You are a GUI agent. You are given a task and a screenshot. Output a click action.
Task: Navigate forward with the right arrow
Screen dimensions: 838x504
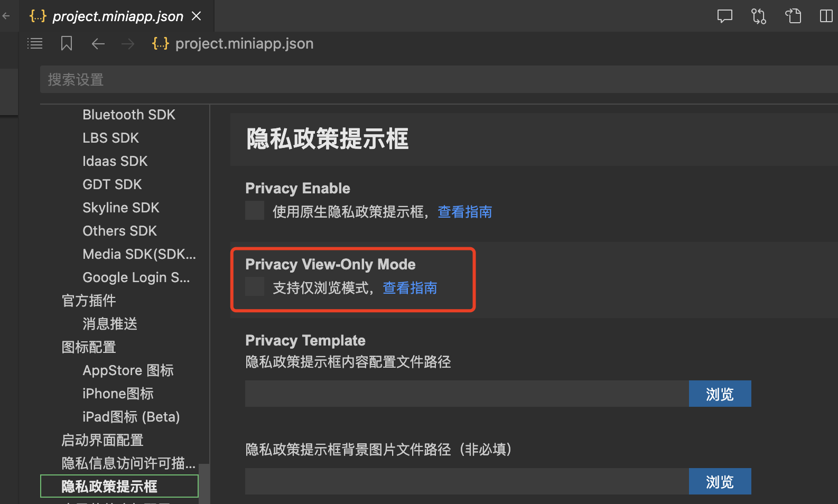click(x=128, y=43)
